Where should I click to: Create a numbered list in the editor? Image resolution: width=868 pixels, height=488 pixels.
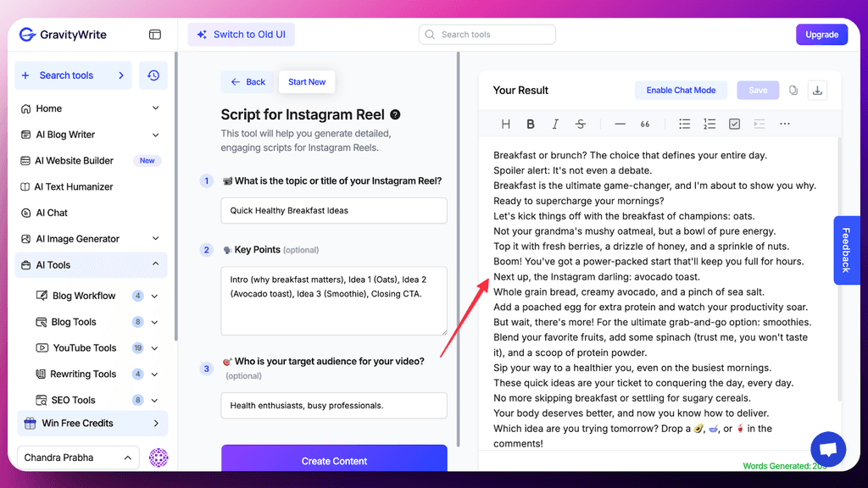(709, 124)
